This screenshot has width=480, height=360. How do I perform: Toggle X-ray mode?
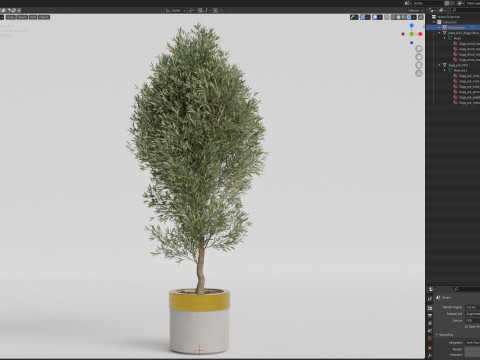click(x=386, y=17)
